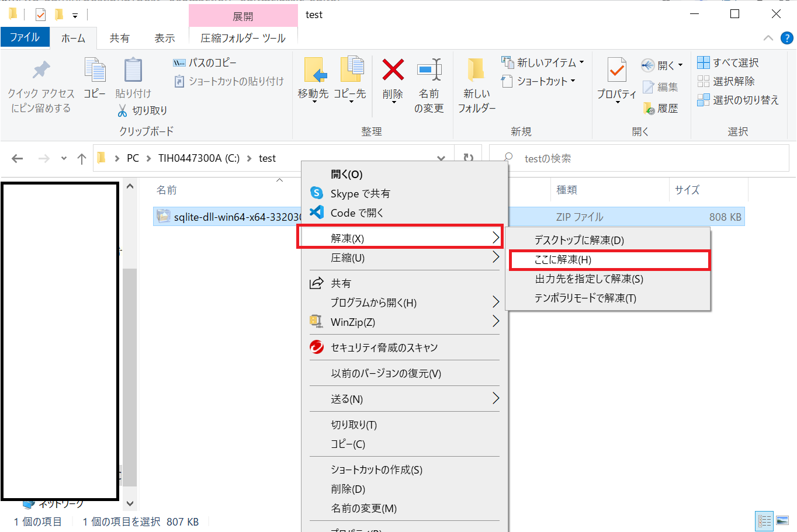Click the up-arrow parent folder icon
The height and width of the screenshot is (532, 797).
click(82, 158)
